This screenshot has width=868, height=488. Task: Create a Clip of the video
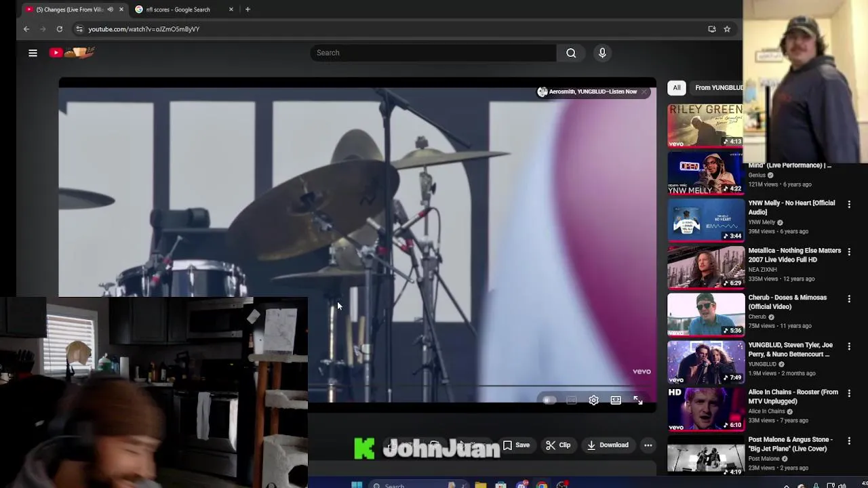click(x=558, y=445)
